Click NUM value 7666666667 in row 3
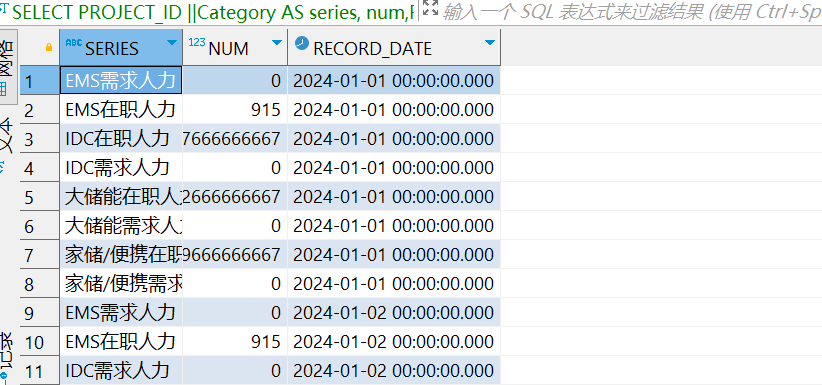 pos(235,138)
